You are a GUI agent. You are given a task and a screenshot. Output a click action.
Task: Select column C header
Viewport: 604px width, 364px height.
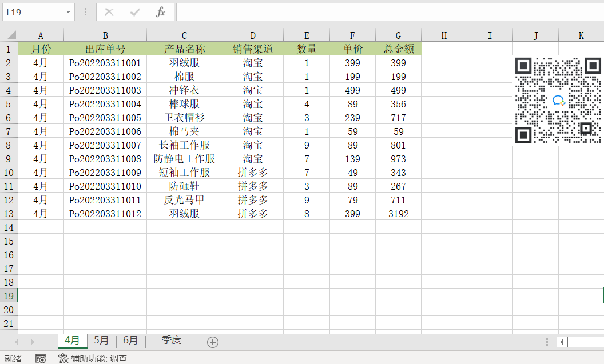click(x=185, y=35)
